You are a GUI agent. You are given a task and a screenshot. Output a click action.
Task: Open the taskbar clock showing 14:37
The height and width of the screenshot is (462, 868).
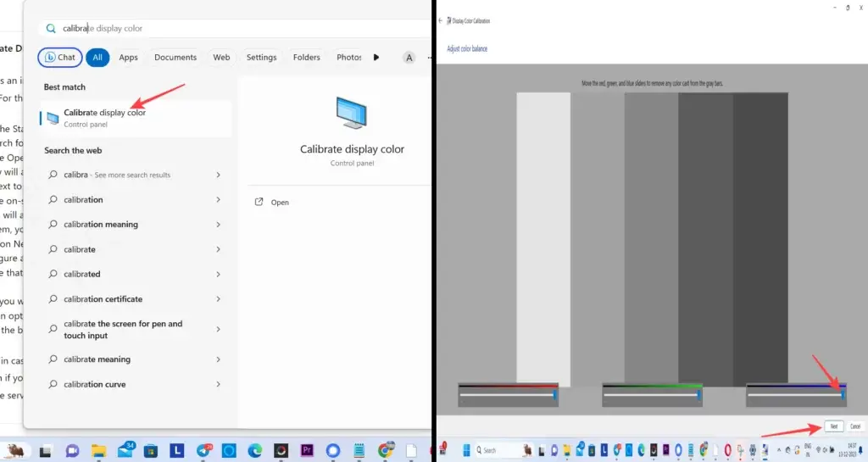coord(849,448)
